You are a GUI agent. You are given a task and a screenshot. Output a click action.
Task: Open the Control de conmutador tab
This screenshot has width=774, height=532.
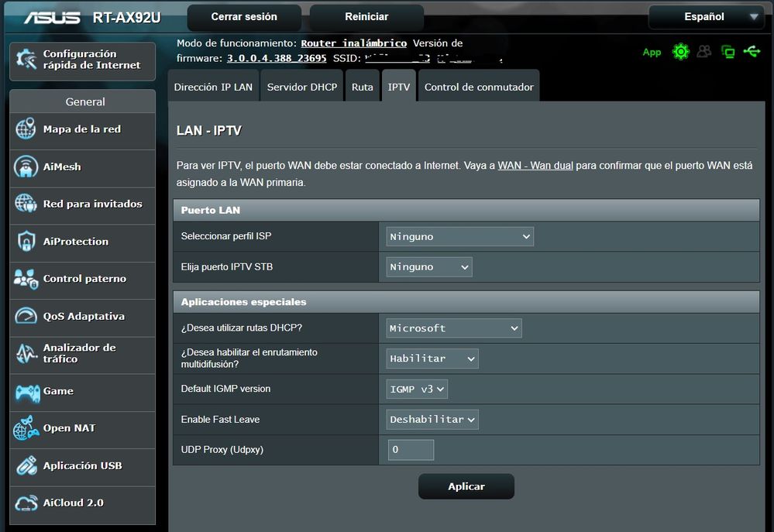479,86
